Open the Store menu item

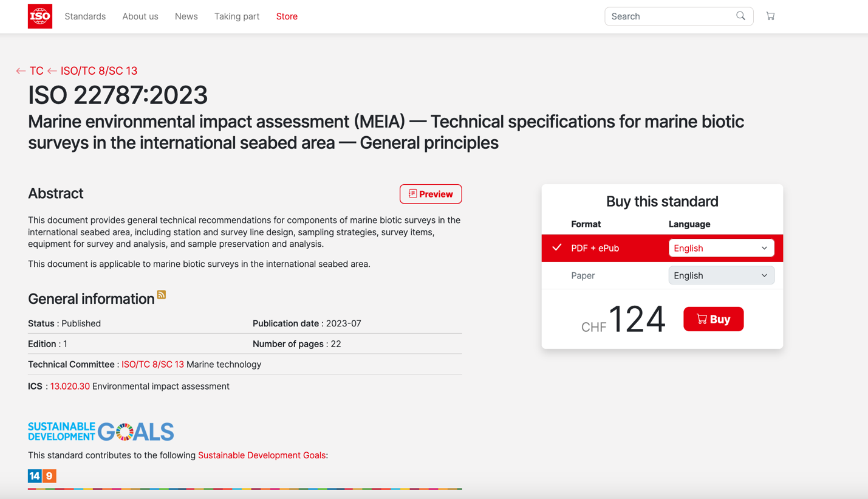287,16
